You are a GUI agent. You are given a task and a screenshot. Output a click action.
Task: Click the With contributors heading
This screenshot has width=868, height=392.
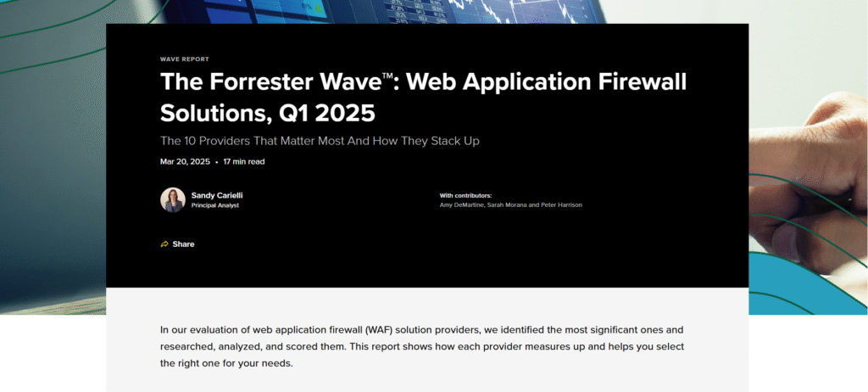click(x=465, y=195)
